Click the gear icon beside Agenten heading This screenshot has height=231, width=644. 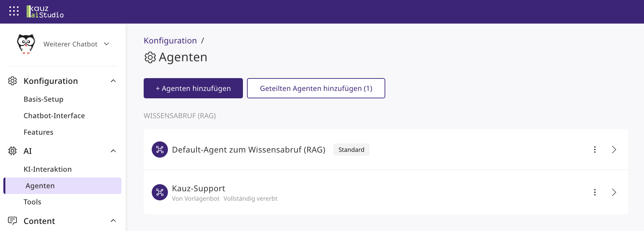pyautogui.click(x=150, y=58)
